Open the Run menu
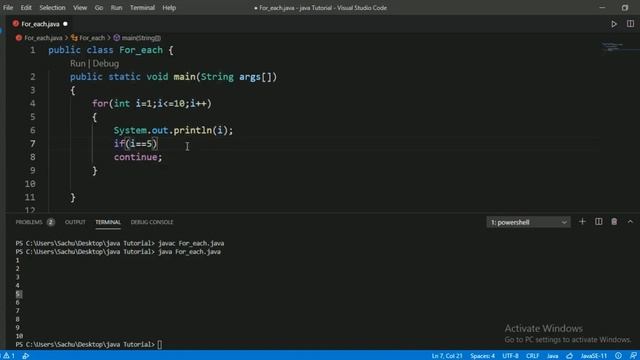Image resolution: width=640 pixels, height=360 pixels. (116, 8)
